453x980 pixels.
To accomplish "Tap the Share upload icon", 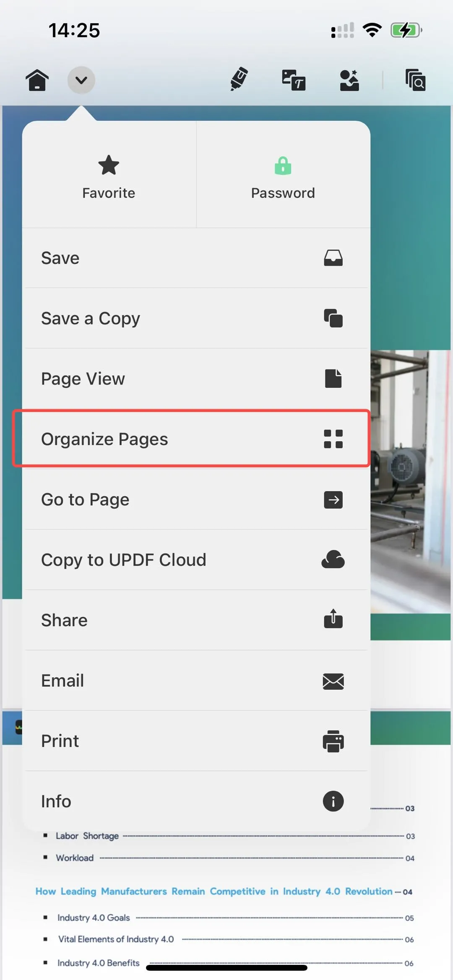I will point(333,619).
